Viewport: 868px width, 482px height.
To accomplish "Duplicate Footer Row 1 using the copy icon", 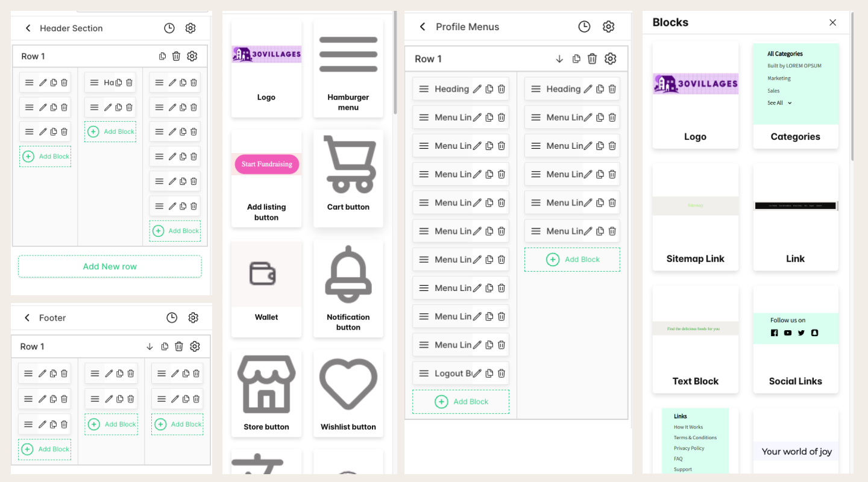I will pos(165,346).
